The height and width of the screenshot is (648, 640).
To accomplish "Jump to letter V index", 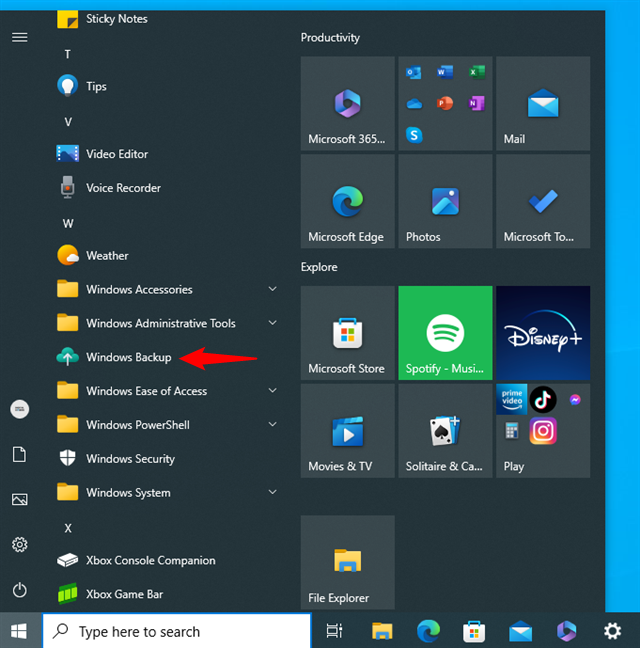I will [x=68, y=122].
